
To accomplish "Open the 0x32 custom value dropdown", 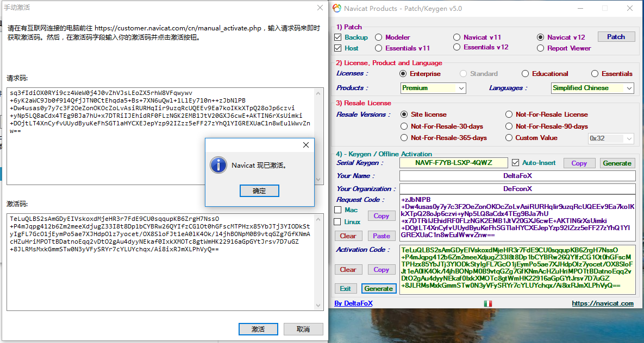I will (611, 138).
